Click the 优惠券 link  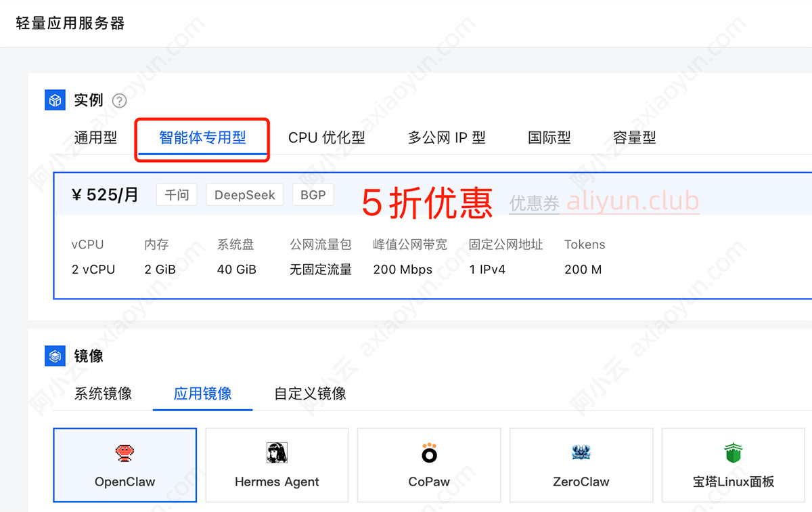pos(535,203)
